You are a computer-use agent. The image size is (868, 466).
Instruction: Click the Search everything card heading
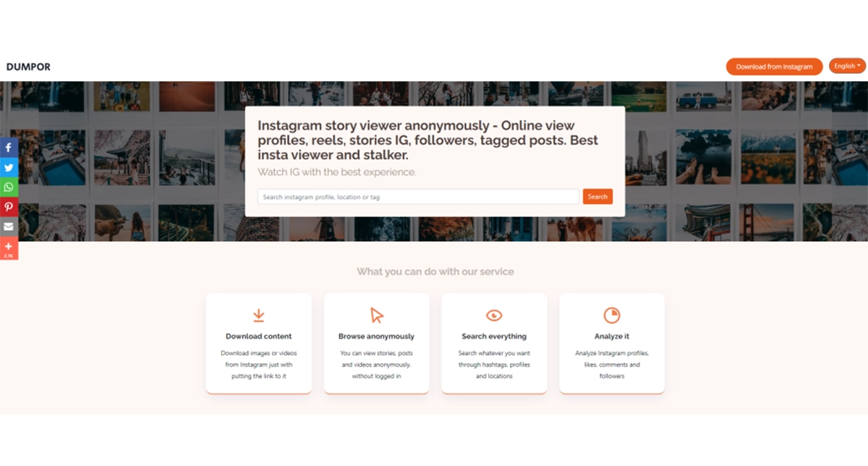(494, 336)
